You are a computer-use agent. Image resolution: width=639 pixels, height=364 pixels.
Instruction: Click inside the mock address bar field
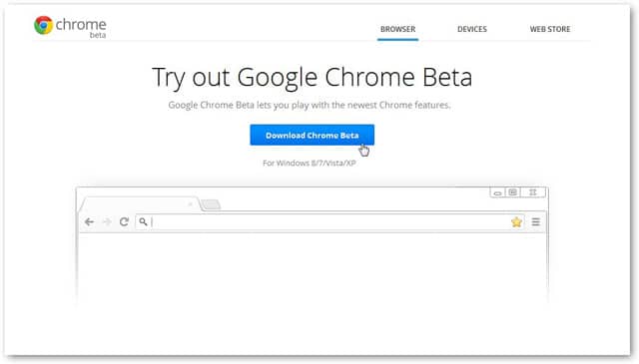coord(329,222)
